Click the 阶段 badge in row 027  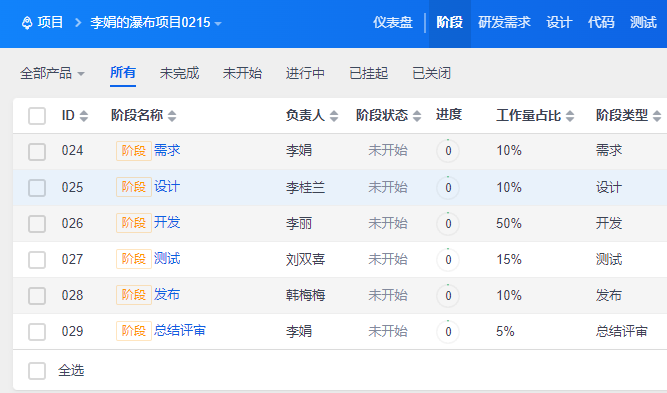(x=134, y=259)
